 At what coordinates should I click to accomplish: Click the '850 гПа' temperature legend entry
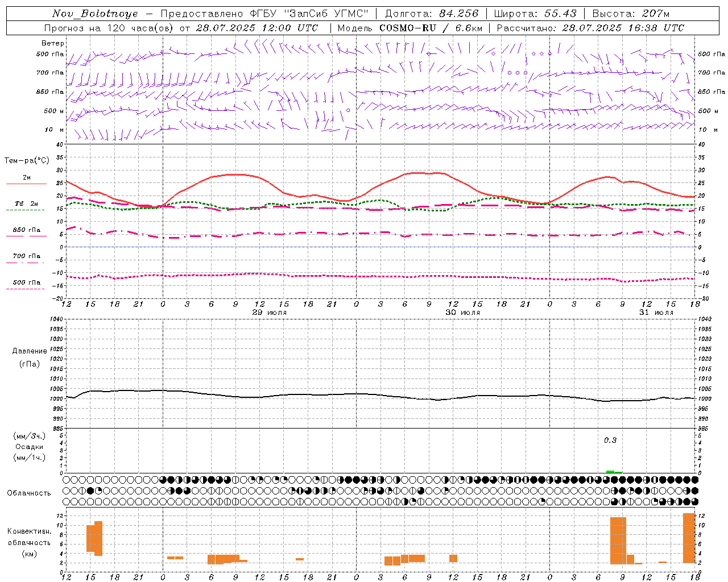point(27,230)
